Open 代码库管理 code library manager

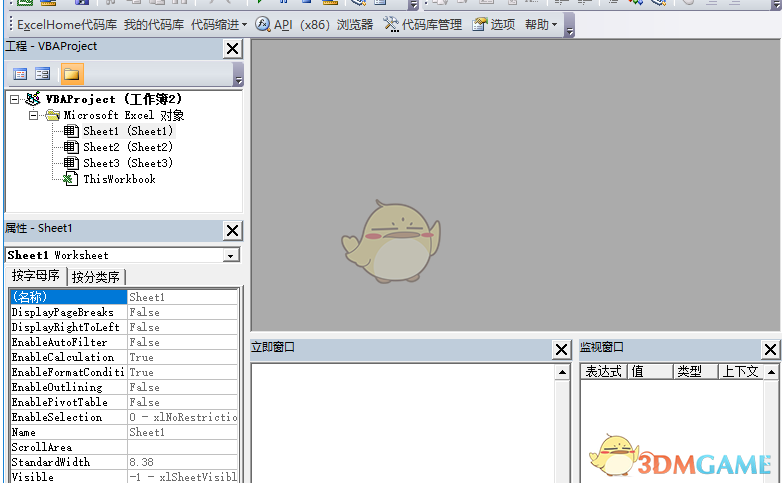tap(423, 24)
